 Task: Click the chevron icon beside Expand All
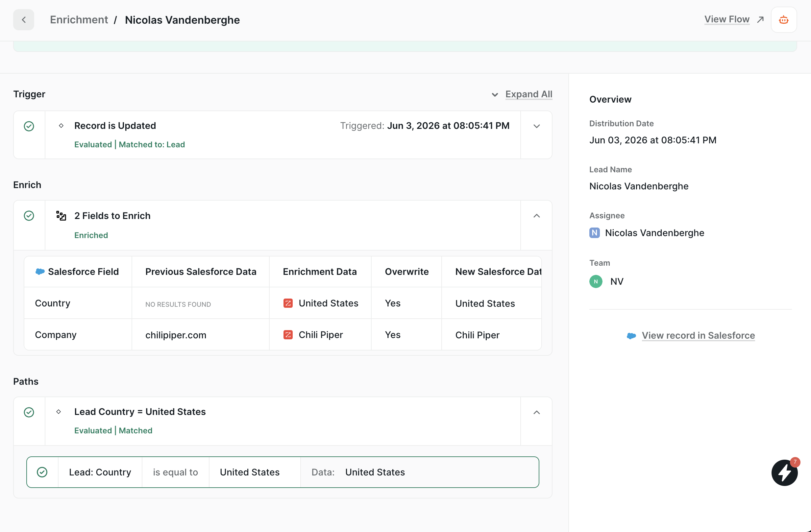click(x=495, y=95)
